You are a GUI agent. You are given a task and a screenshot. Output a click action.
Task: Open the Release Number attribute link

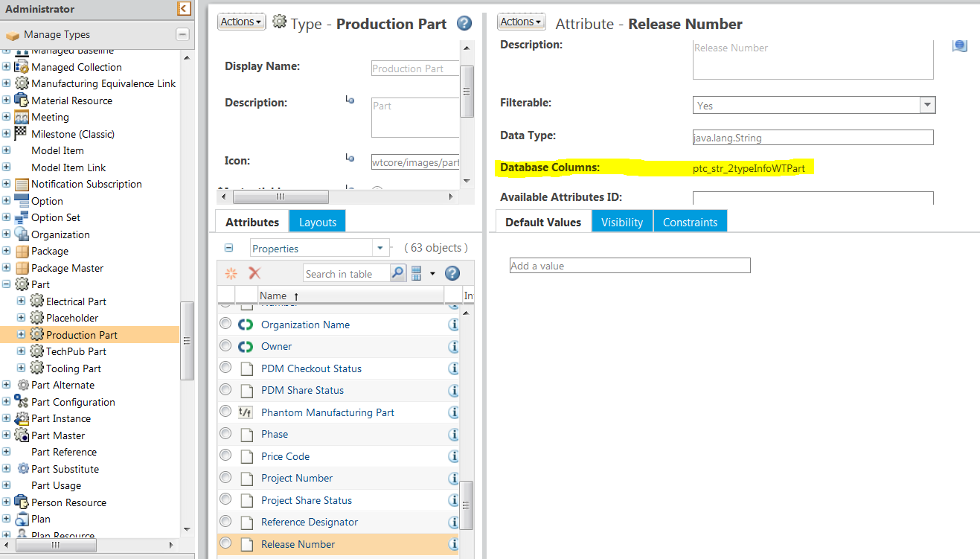point(298,544)
